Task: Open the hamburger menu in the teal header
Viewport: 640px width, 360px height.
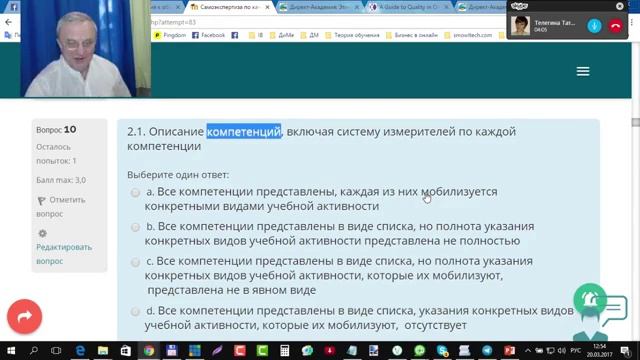Action: 583,71
